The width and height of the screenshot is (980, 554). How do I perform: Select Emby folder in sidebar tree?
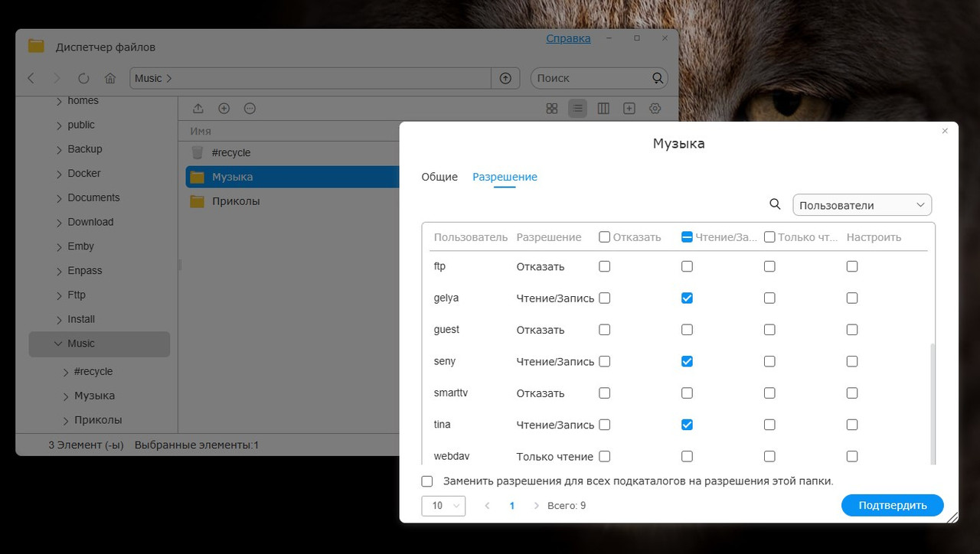(80, 246)
